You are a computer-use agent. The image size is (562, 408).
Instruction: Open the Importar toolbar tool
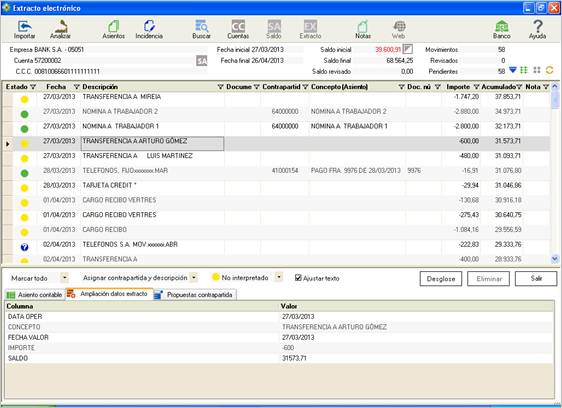(x=24, y=29)
